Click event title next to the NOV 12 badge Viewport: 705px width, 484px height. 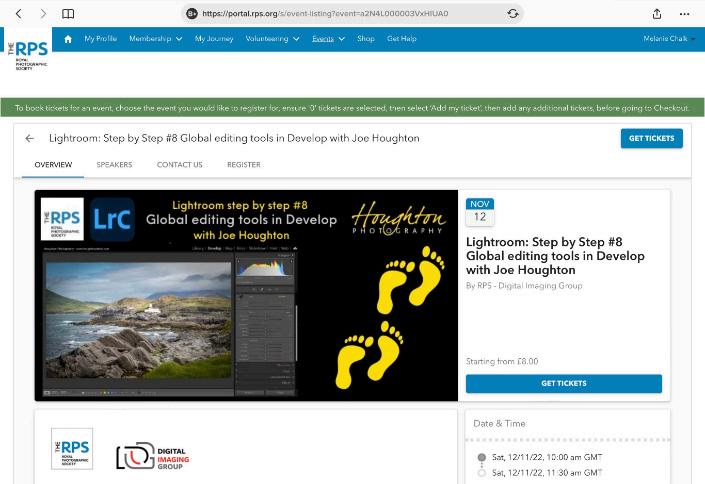pyautogui.click(x=555, y=255)
